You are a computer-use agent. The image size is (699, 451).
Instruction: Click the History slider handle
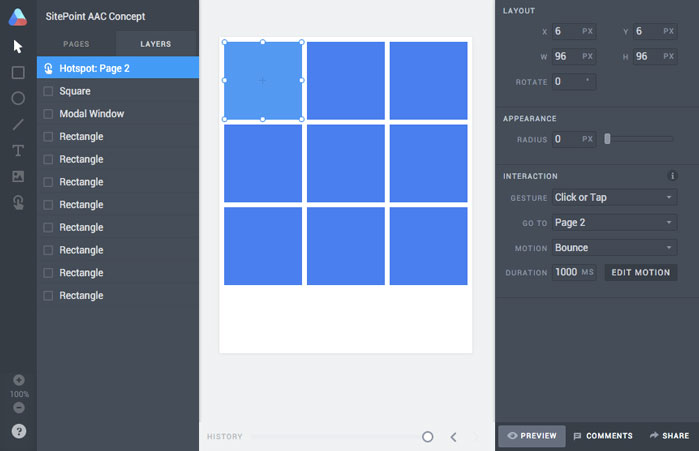point(428,437)
